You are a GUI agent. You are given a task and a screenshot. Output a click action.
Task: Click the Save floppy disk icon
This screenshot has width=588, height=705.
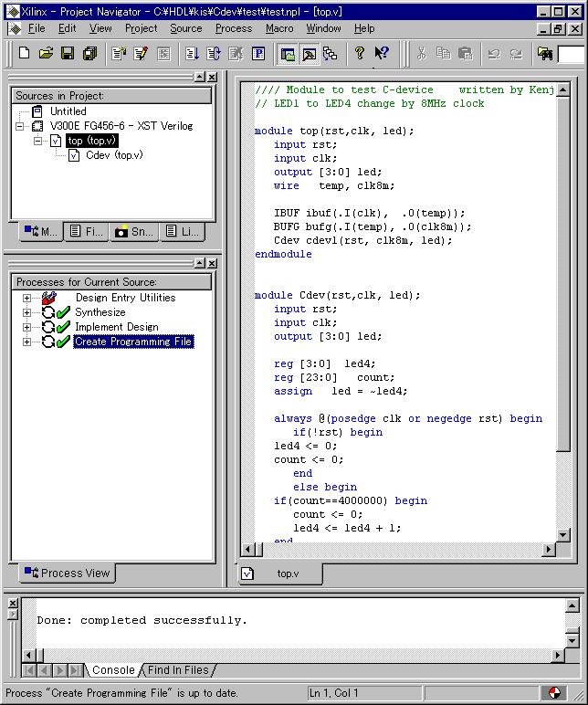[x=68, y=54]
